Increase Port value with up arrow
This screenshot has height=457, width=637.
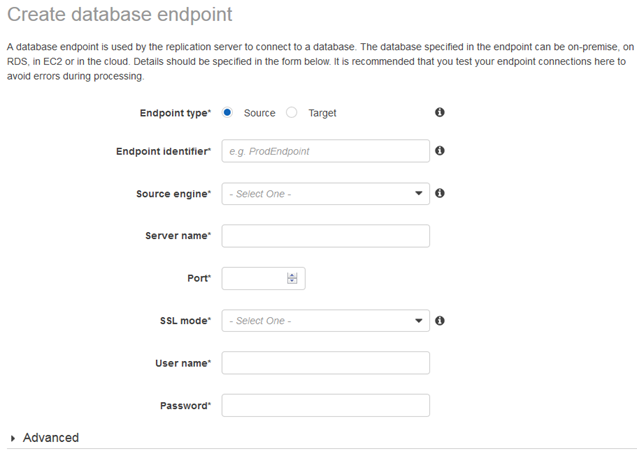click(292, 274)
